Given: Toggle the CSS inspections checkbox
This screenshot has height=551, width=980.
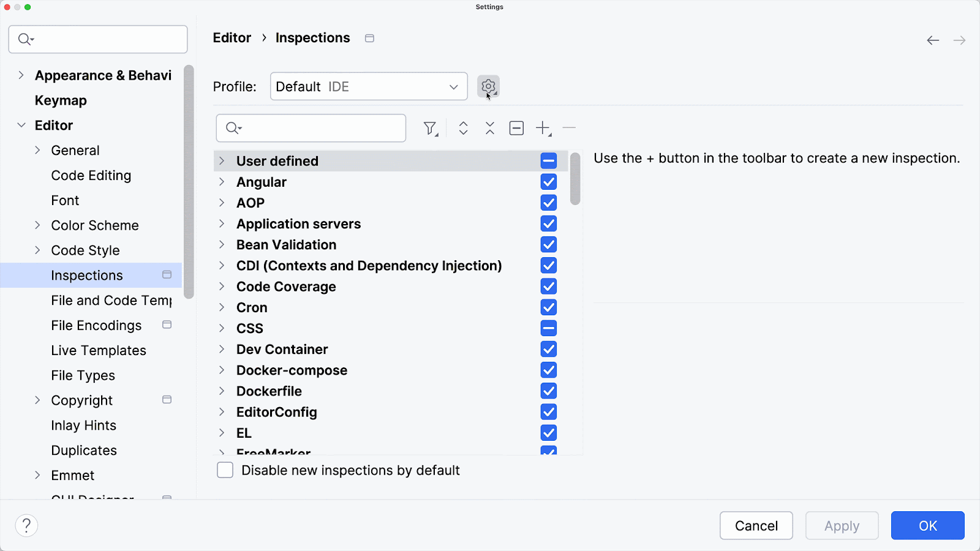Looking at the screenshot, I should [549, 328].
